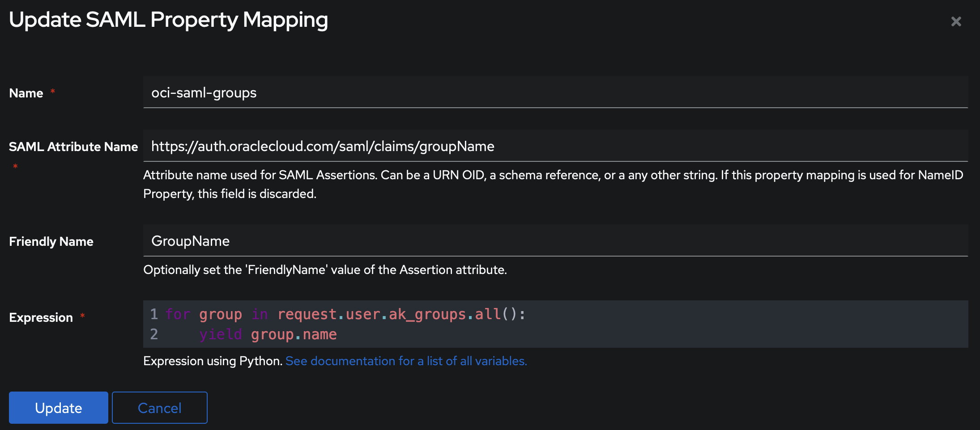
Task: Select the oci-saml-groups name text
Action: click(204, 93)
